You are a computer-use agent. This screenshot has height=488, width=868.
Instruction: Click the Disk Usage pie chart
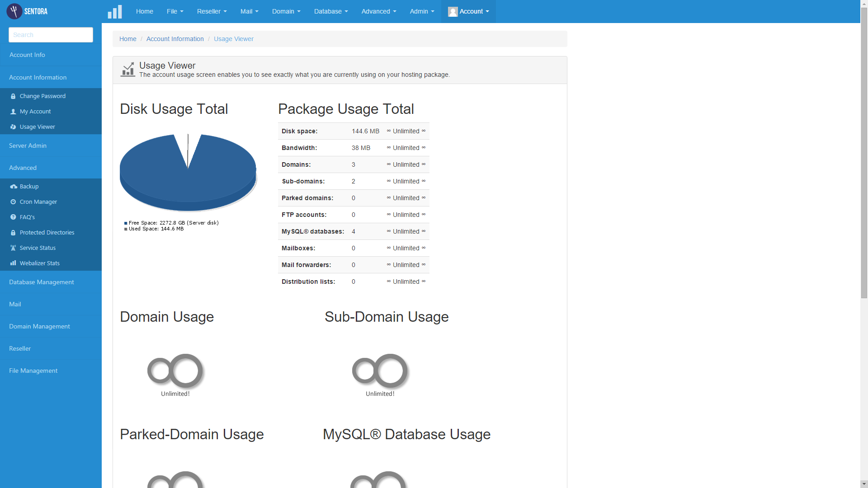[x=188, y=173]
